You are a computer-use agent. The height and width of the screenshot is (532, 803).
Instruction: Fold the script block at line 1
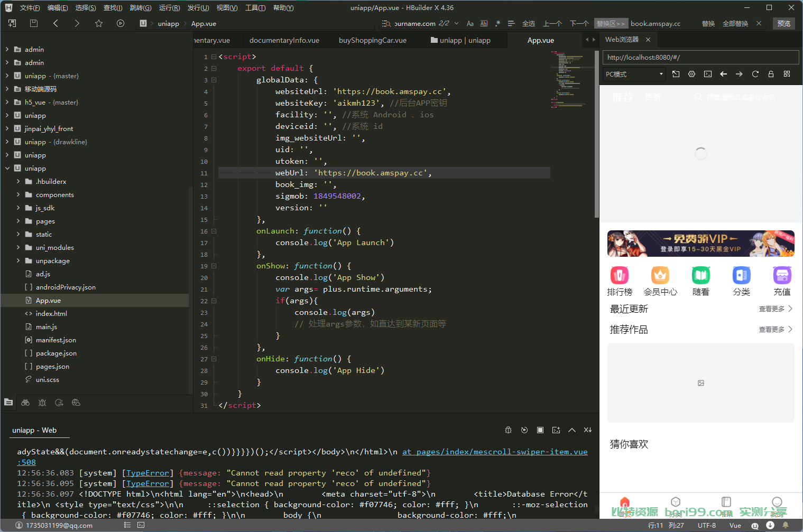[x=214, y=57]
